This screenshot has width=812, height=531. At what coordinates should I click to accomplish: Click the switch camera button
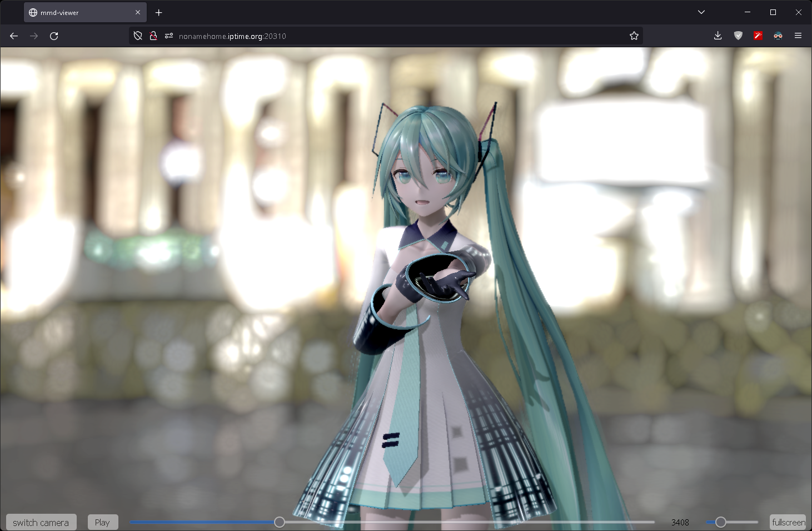tap(41, 523)
